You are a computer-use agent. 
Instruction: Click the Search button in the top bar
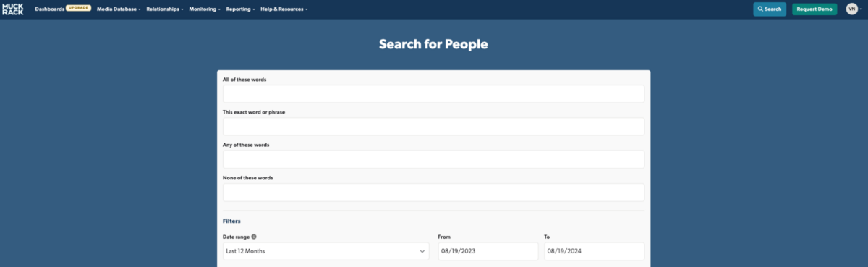coord(770,9)
